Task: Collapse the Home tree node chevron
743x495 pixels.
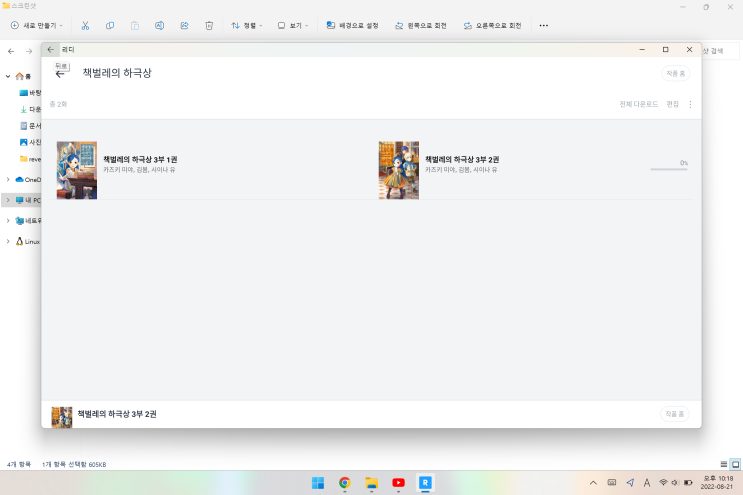Action: (8, 76)
